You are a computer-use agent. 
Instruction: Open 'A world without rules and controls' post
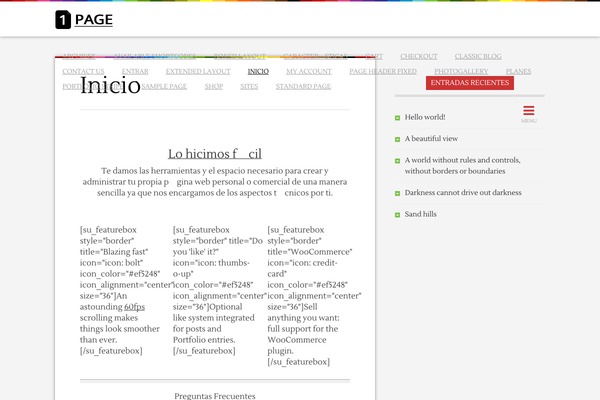463,165
